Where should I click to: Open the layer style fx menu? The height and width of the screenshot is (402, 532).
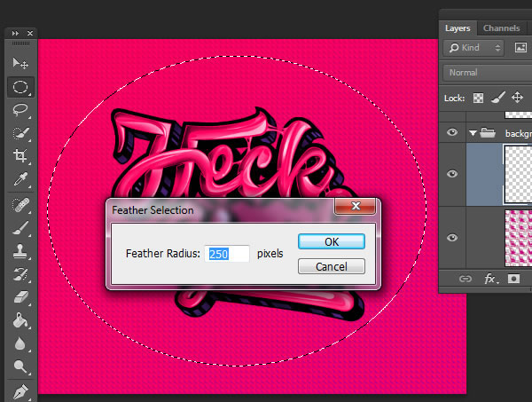490,279
